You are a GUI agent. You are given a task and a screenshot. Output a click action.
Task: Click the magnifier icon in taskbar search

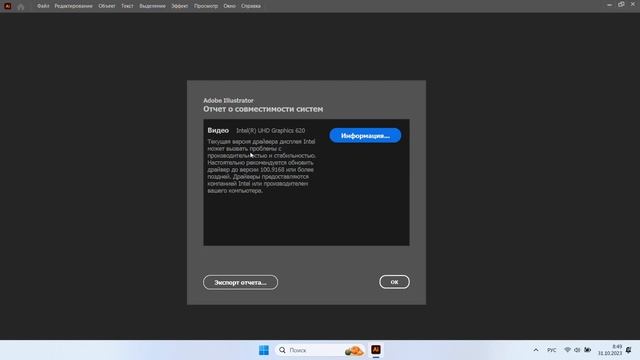coord(282,350)
